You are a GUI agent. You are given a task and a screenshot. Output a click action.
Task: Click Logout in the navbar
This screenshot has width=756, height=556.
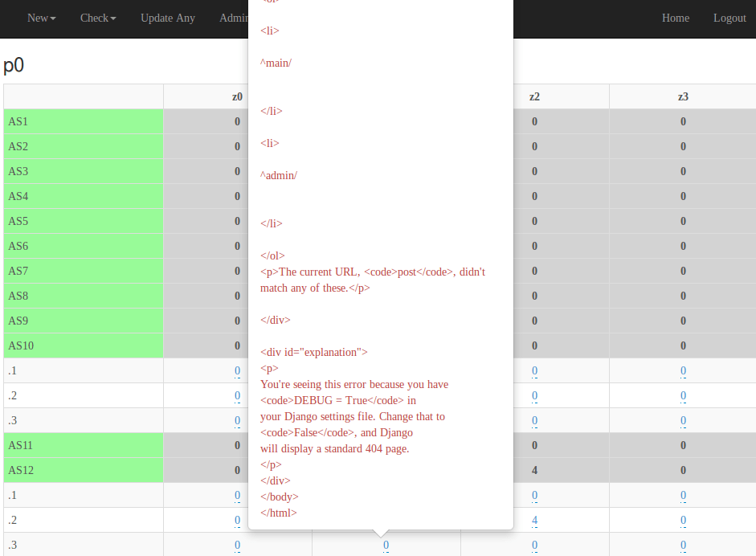click(x=729, y=18)
